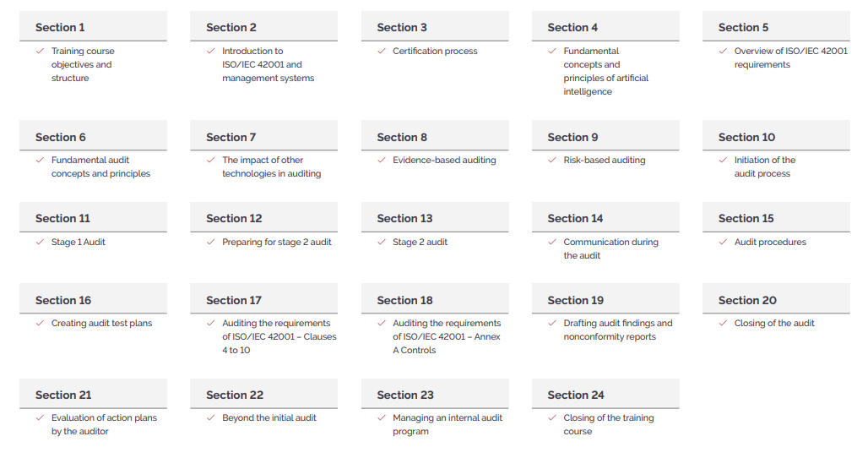Click the checkmark next to Preparing for stage 2 audit
The image size is (868, 469).
coord(210,242)
